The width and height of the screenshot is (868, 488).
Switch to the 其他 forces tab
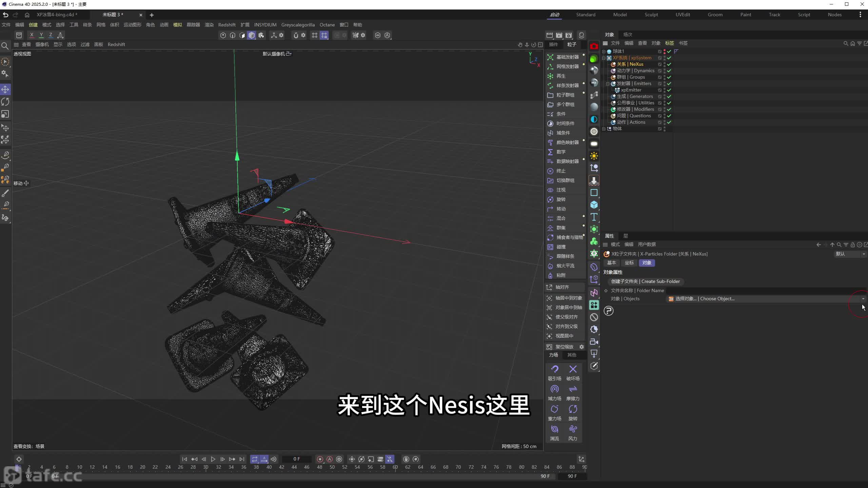(x=572, y=355)
